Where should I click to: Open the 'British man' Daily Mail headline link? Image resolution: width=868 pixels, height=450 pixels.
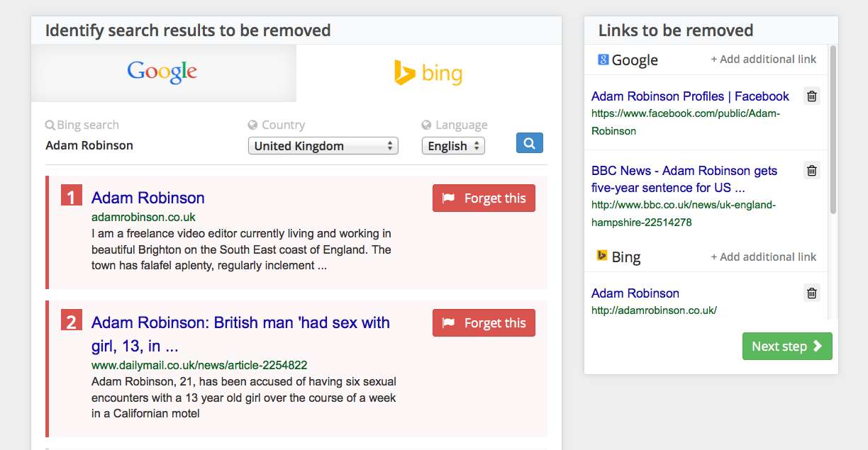coord(240,334)
